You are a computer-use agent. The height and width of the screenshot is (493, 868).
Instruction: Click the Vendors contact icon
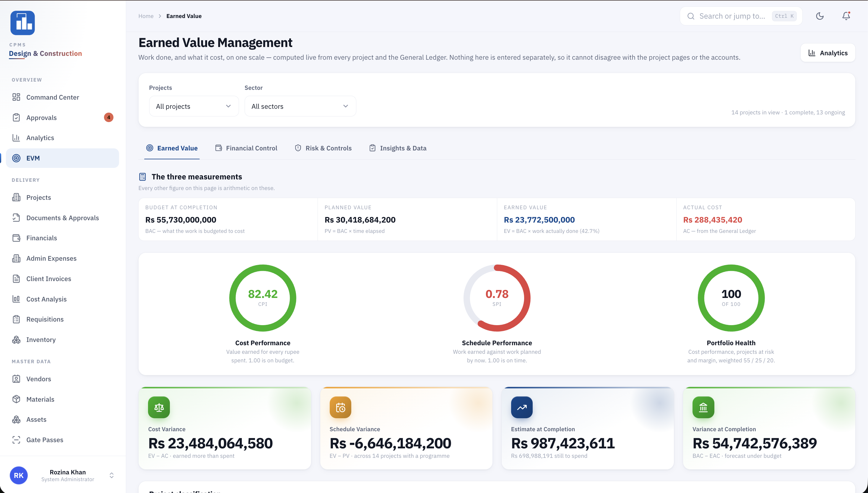(x=16, y=379)
